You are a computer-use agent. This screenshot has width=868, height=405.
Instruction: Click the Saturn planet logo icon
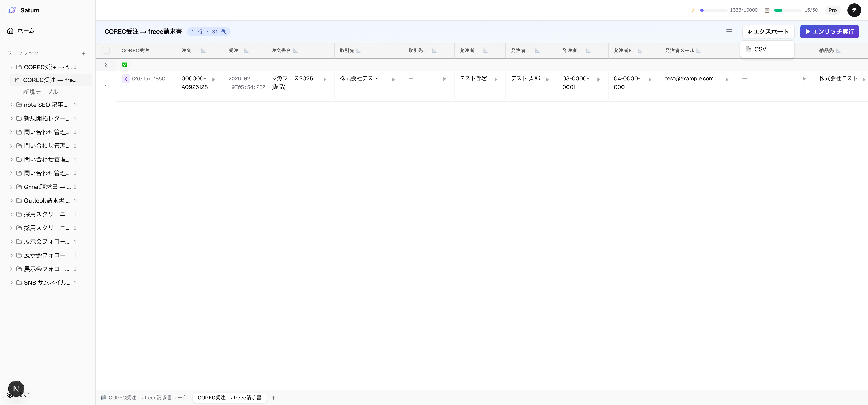(x=12, y=10)
